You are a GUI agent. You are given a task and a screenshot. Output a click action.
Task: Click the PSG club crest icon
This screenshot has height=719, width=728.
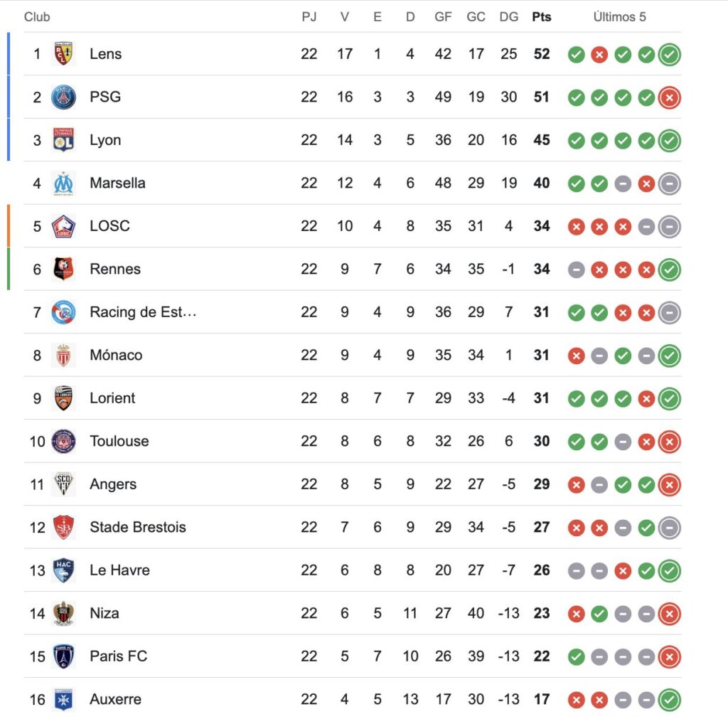pos(63,97)
